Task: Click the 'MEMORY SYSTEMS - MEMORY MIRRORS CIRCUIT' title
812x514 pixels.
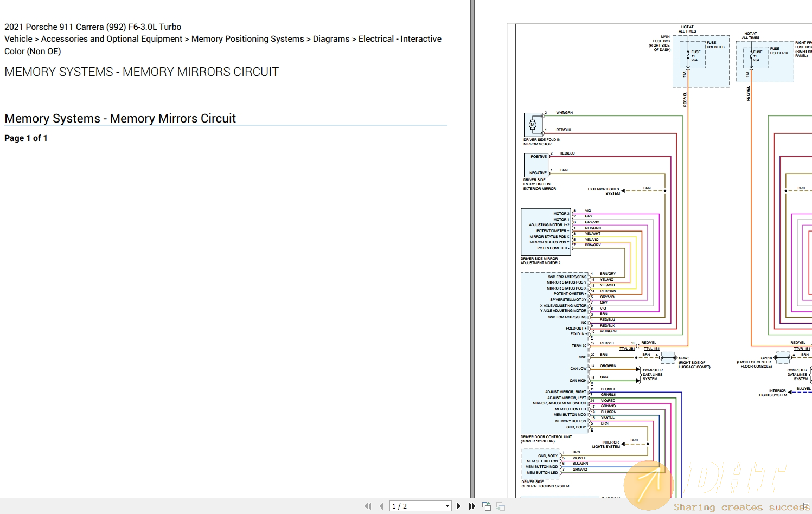Action: 142,72
